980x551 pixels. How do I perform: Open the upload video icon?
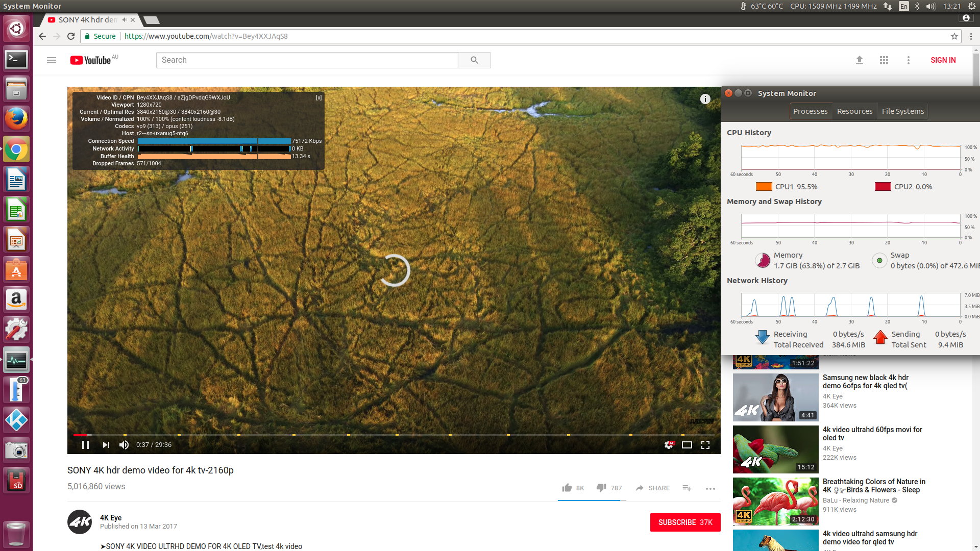tap(860, 60)
